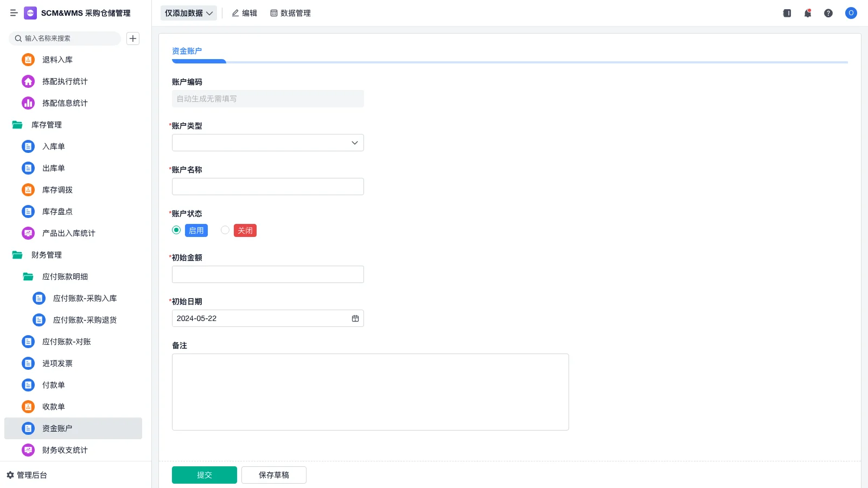Open 库存调拨 in the sidebar
This screenshot has width=868, height=488.
click(x=73, y=190)
